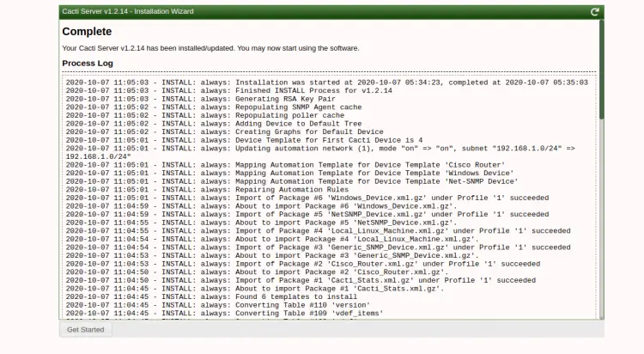The height and width of the screenshot is (354, 644).
Task: Click the 'Adding Device to Default Tree' line
Action: click(214, 124)
